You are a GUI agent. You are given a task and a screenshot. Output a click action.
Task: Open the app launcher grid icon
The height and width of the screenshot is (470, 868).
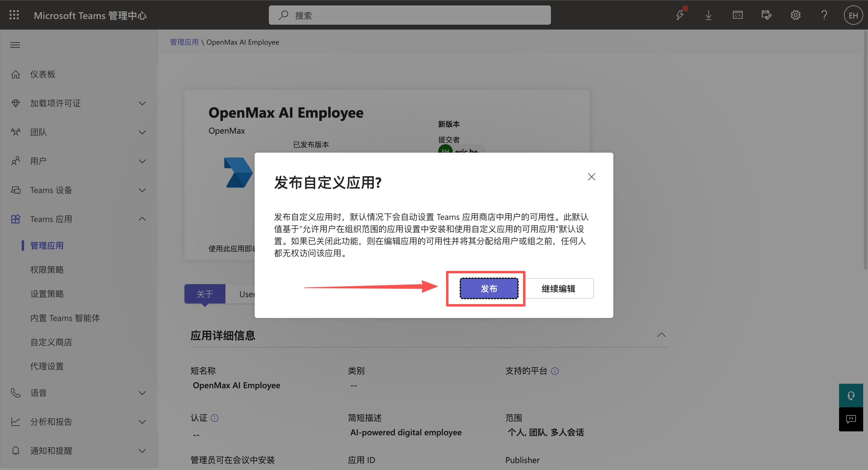tap(14, 15)
